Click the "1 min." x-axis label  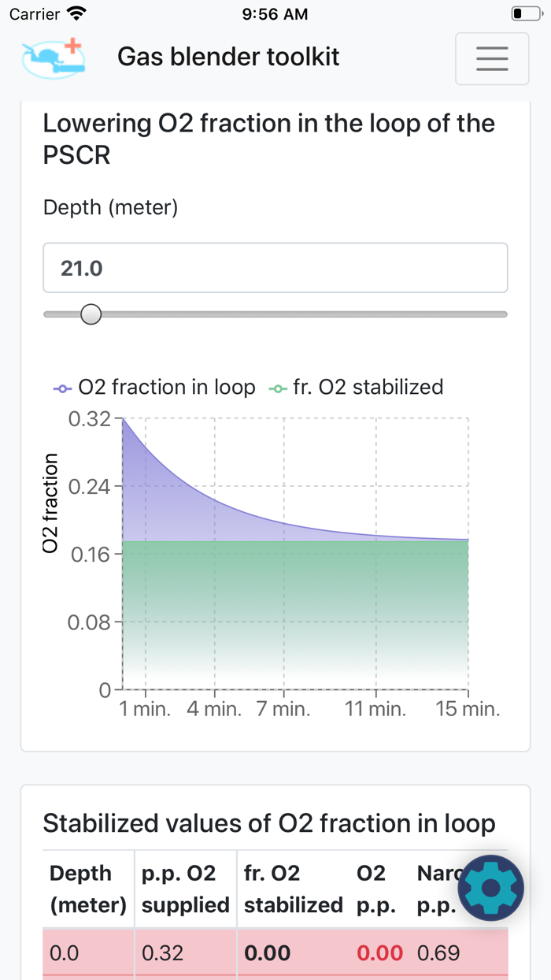coord(145,709)
